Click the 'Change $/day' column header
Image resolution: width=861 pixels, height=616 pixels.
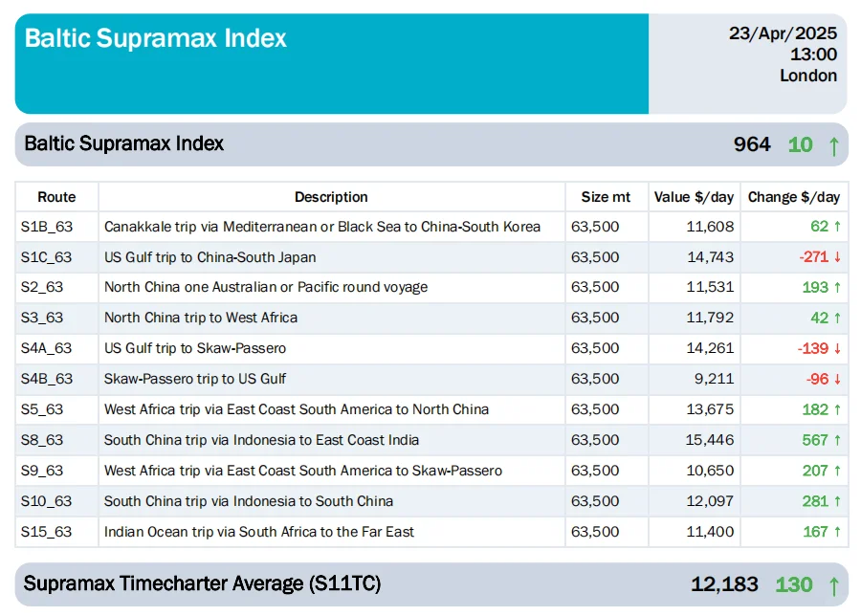(x=793, y=197)
